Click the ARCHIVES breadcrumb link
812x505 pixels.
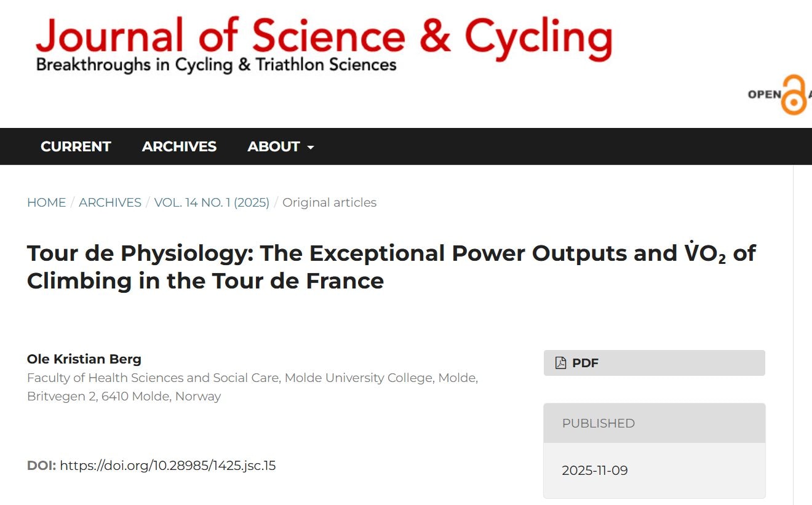point(110,202)
